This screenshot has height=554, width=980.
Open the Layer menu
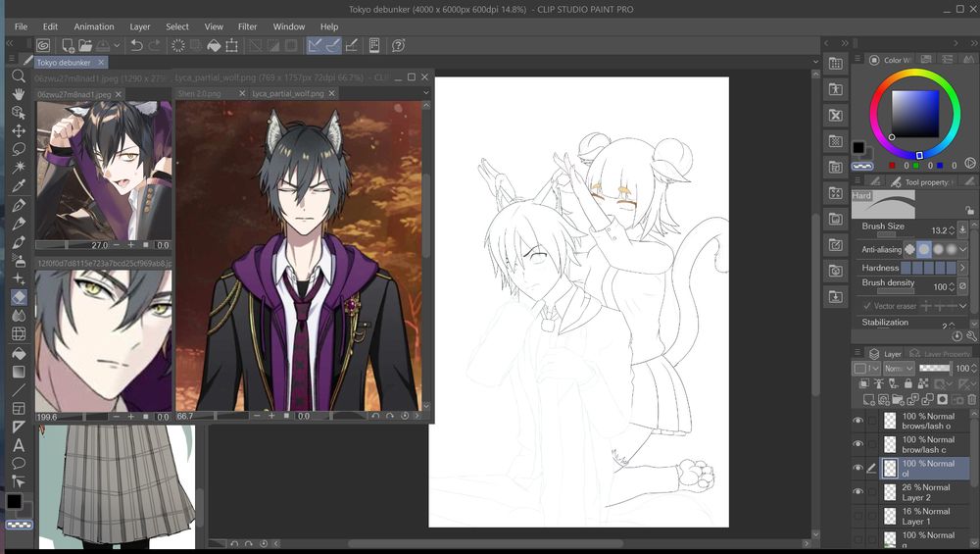pos(139,26)
